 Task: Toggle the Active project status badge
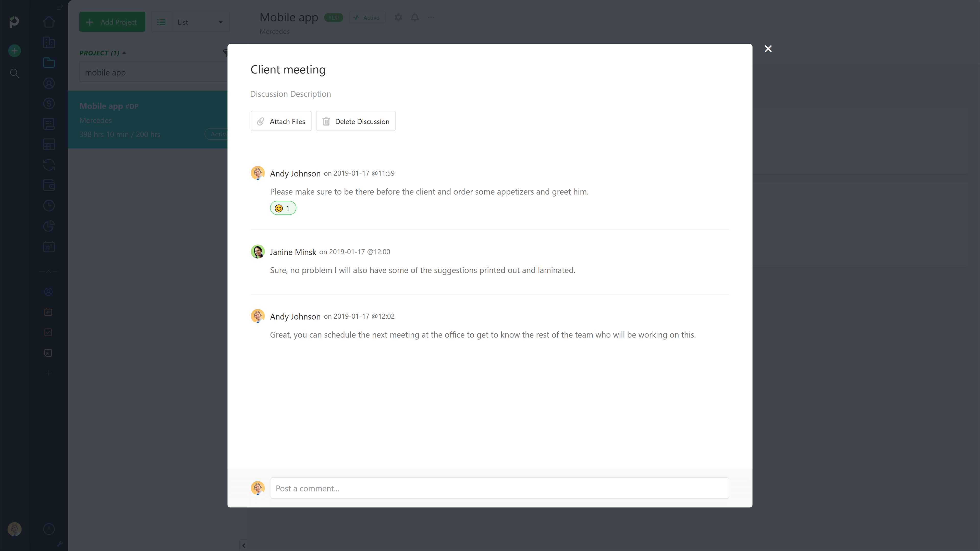pyautogui.click(x=367, y=18)
